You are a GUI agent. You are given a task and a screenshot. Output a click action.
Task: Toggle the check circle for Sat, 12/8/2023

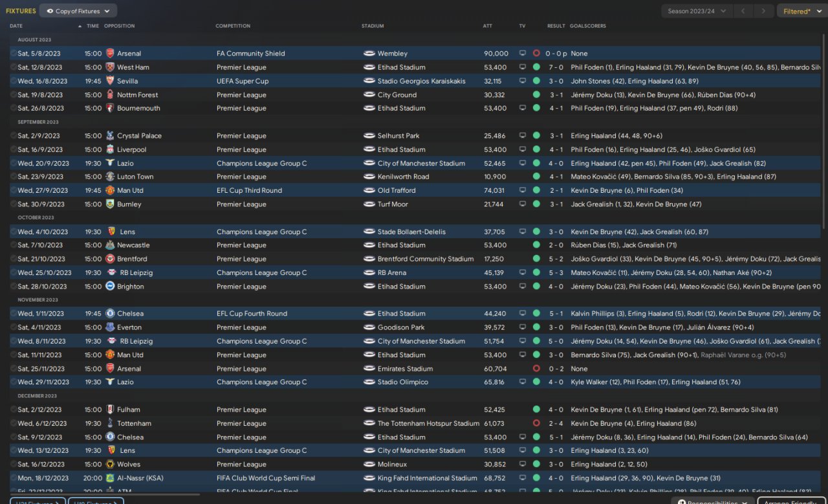(14, 67)
